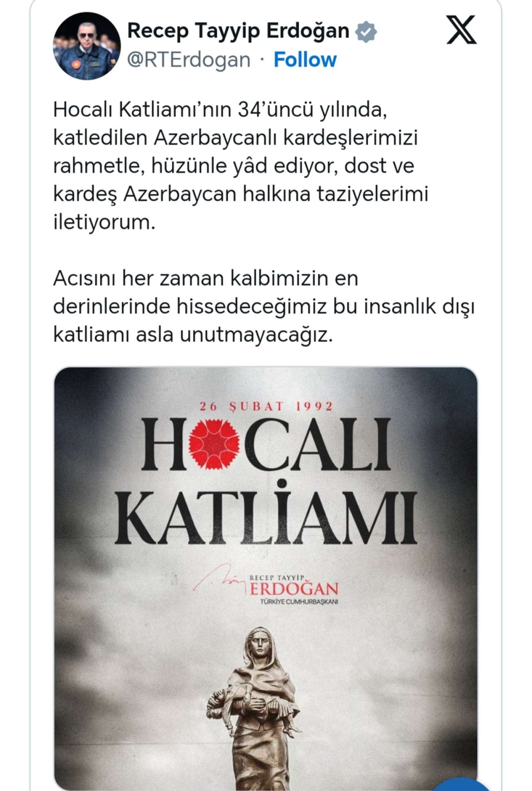Image resolution: width=532 pixels, height=791 pixels.
Task: Open the X logo link
Action: (x=461, y=30)
